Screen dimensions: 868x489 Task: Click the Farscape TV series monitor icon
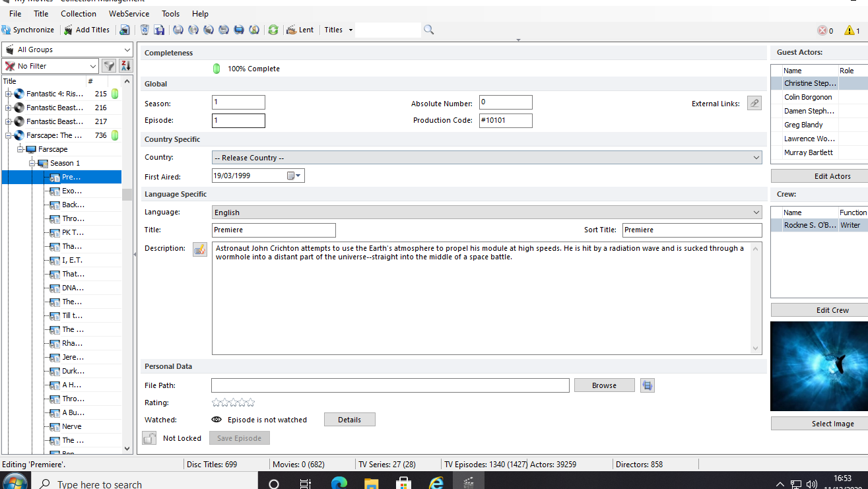coord(30,149)
